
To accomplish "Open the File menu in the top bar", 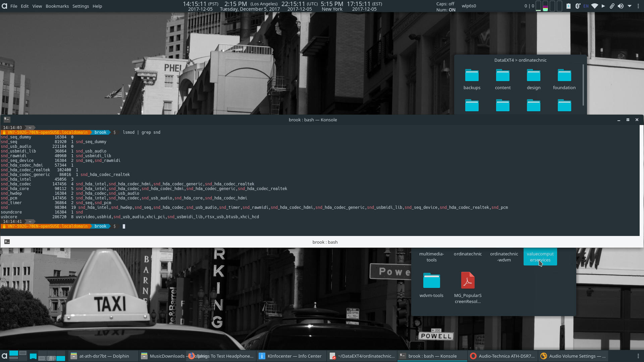I will (x=14, y=6).
